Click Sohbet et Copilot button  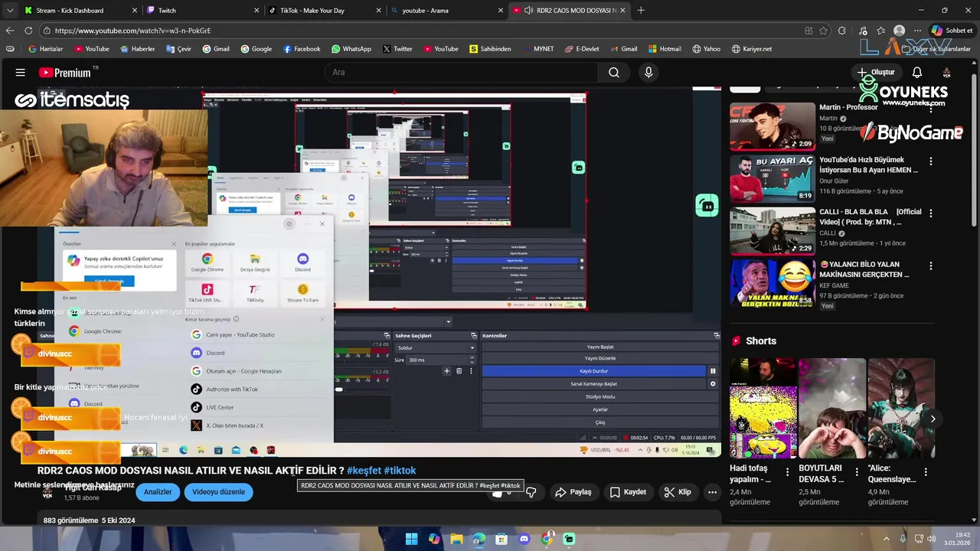(x=952, y=31)
